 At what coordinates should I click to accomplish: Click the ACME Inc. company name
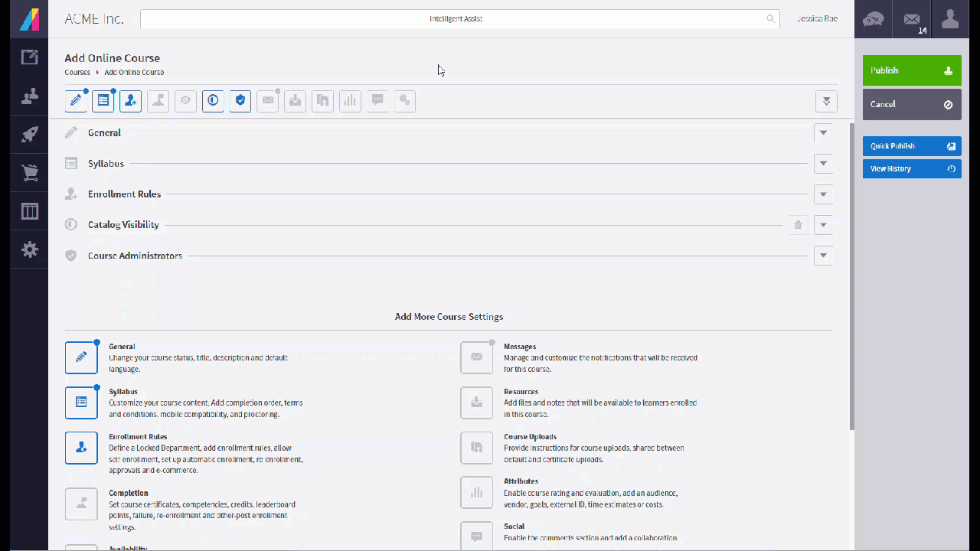pyautogui.click(x=94, y=19)
